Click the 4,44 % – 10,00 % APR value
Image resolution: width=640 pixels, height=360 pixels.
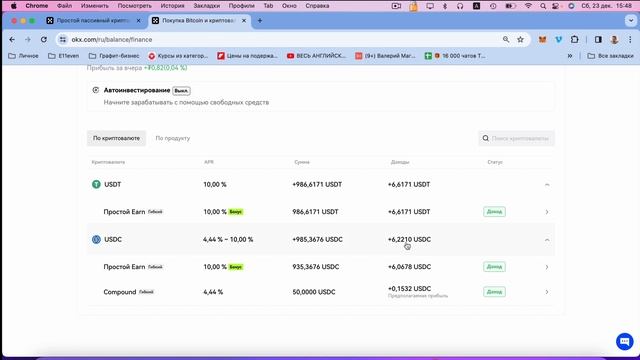228,240
